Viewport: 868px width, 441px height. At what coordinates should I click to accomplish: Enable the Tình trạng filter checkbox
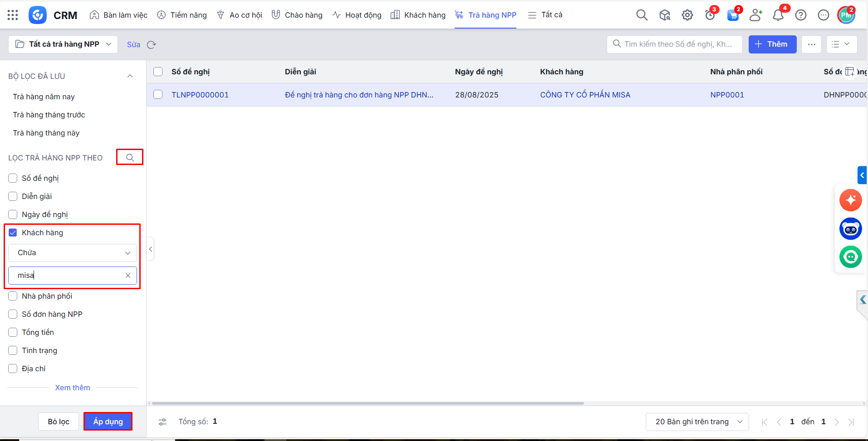[13, 350]
